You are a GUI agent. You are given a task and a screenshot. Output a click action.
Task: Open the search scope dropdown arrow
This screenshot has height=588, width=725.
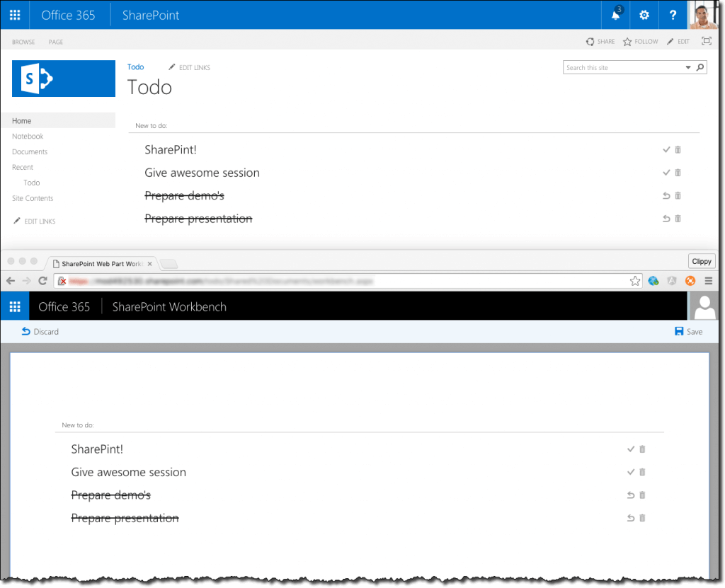click(x=687, y=67)
